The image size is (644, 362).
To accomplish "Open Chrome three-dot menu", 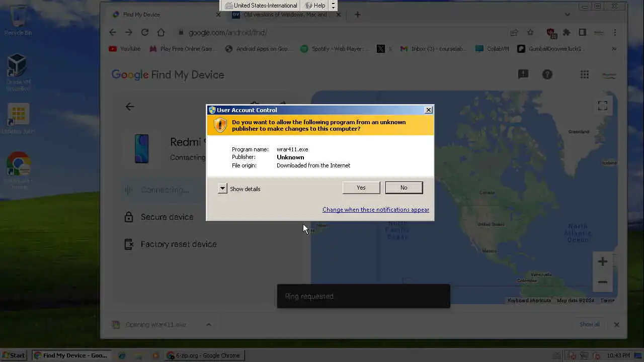I will [x=615, y=32].
